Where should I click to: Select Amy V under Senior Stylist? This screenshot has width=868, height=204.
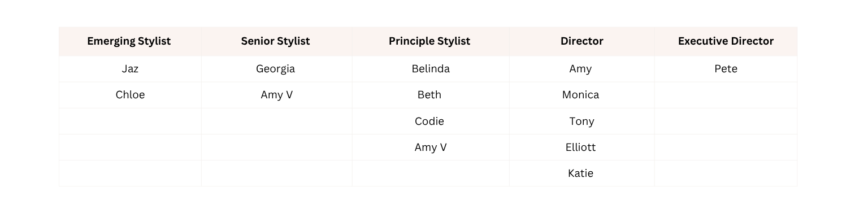(x=277, y=95)
